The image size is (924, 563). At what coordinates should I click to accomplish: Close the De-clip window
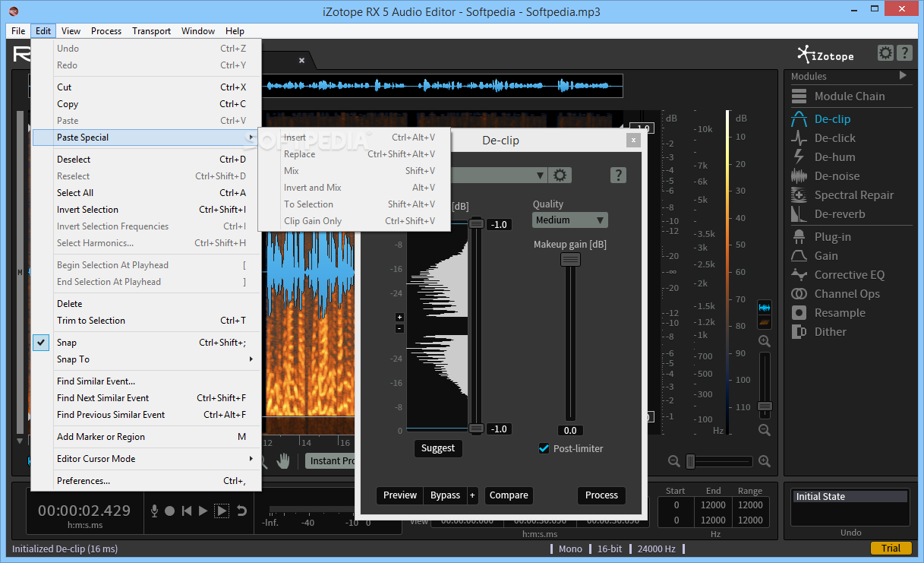pyautogui.click(x=632, y=141)
